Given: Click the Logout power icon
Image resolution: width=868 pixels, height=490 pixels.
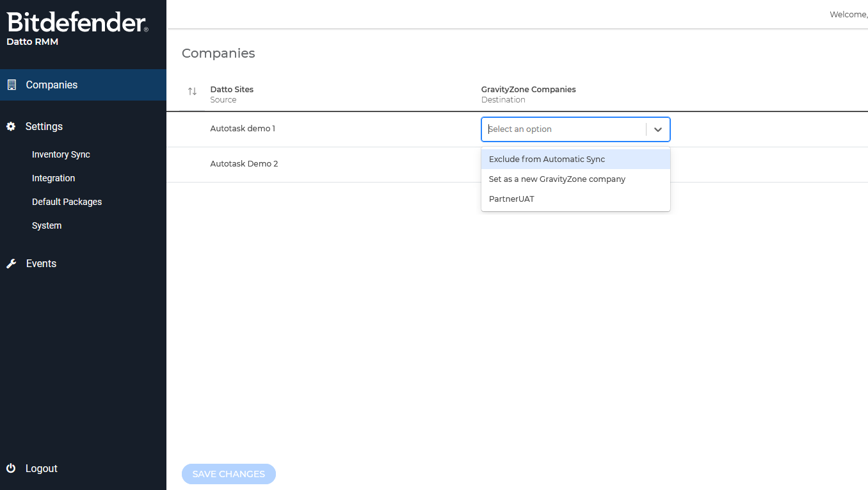Looking at the screenshot, I should click(10, 468).
